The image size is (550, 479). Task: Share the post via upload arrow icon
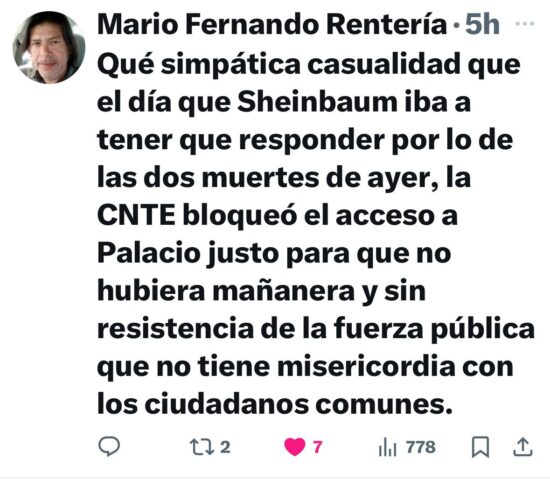(x=523, y=447)
